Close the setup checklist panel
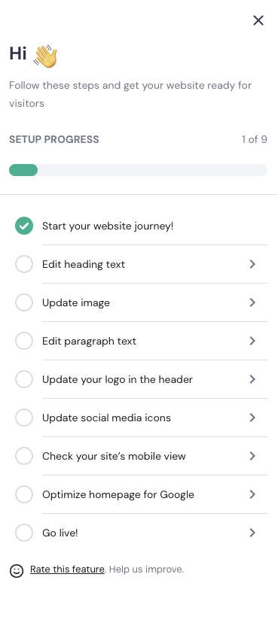The image size is (278, 644). tap(258, 20)
